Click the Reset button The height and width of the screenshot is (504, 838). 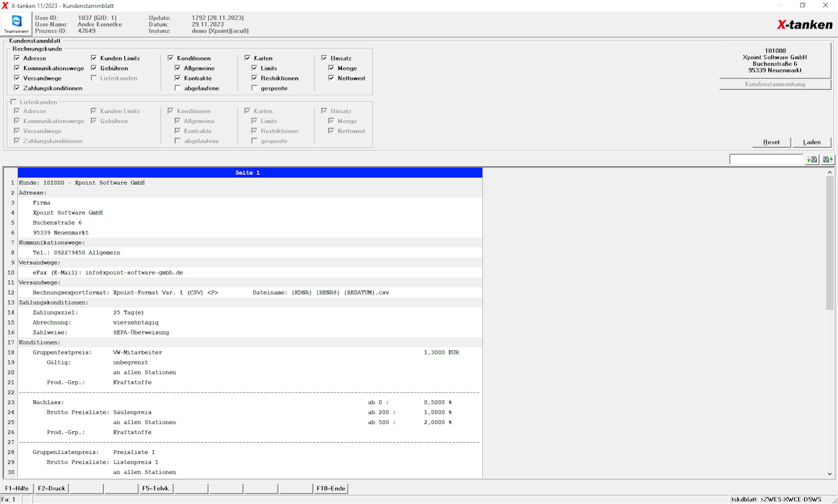[771, 142]
